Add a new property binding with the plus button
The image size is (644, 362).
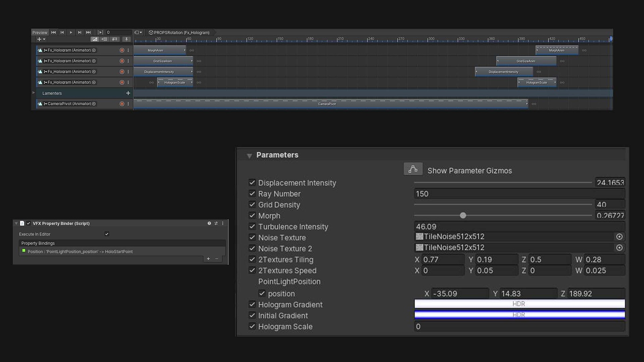coord(208,258)
